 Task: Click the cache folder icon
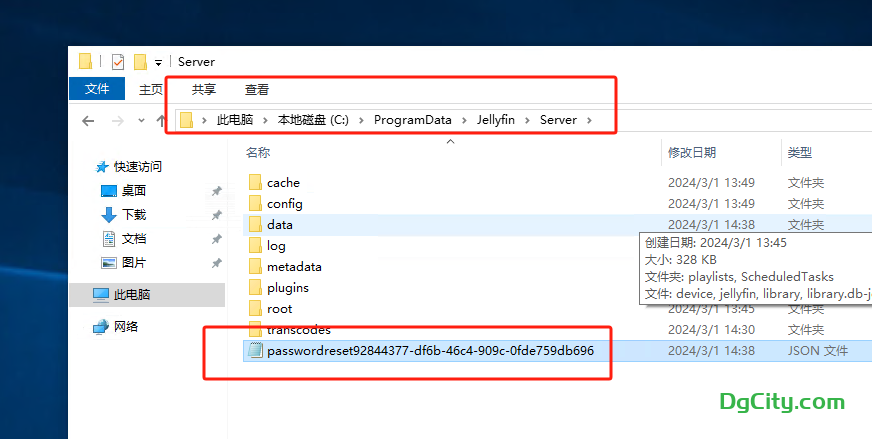[x=255, y=182]
